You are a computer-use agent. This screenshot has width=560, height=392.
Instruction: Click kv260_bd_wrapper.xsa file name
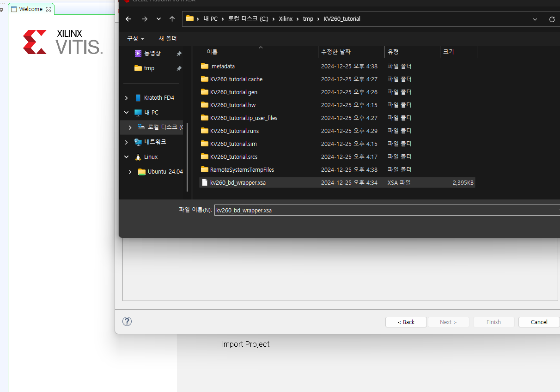point(238,182)
